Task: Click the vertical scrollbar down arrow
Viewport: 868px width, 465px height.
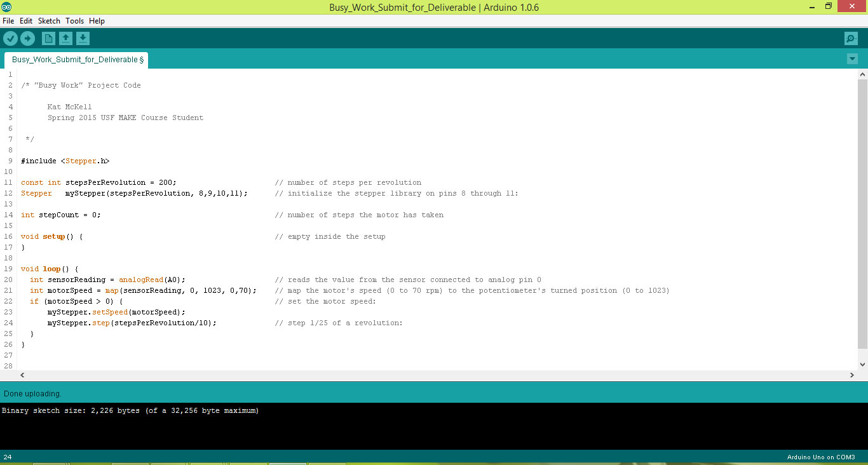Action: pyautogui.click(x=862, y=365)
